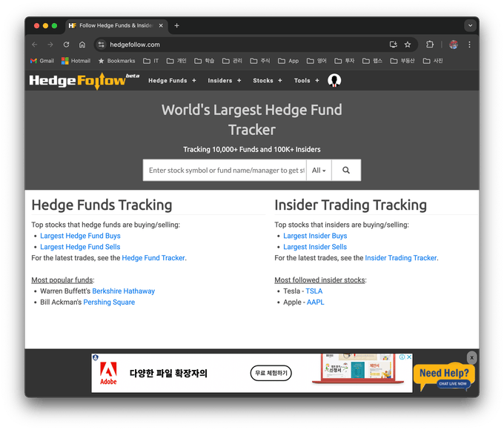Open Largest Insider Buys link
The image size is (504, 430).
[x=315, y=236]
